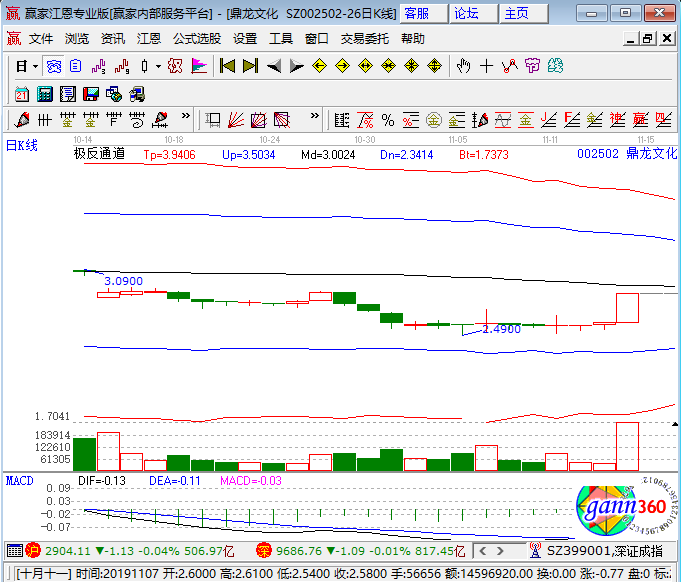Viewport: 681px width, 582px height.
Task: Click the yellow diamond right-arrow icon
Action: [343, 66]
